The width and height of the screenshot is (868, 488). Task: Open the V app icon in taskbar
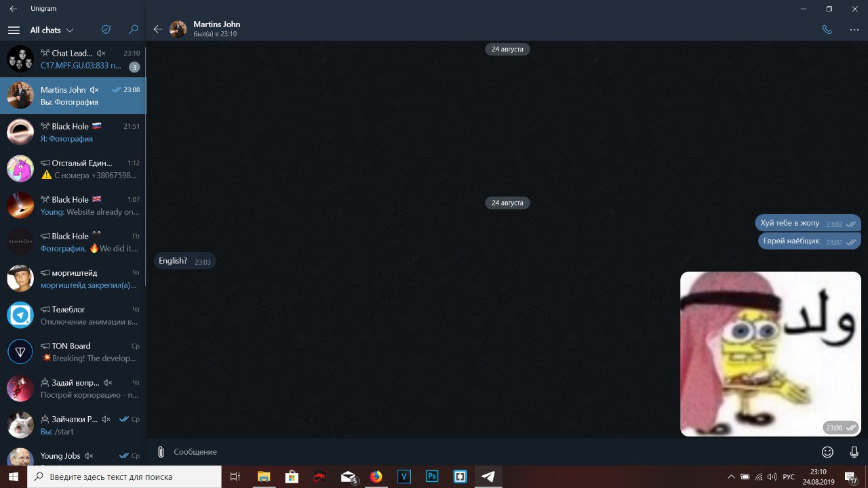(x=404, y=476)
